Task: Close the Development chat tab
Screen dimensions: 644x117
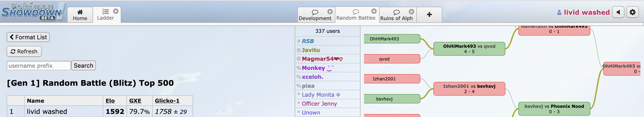Action: pyautogui.click(x=330, y=11)
